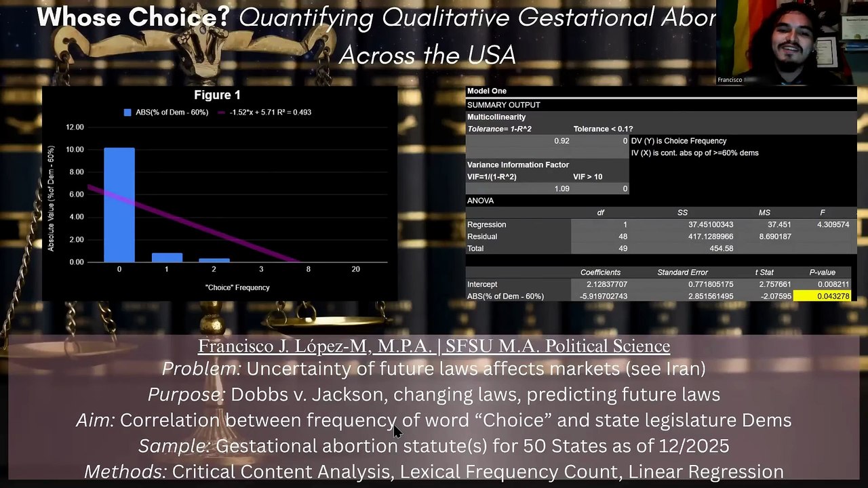Click 'DV (Y) is Choice Frequency' note
Image resolution: width=868 pixels, height=488 pixels.
click(x=679, y=141)
